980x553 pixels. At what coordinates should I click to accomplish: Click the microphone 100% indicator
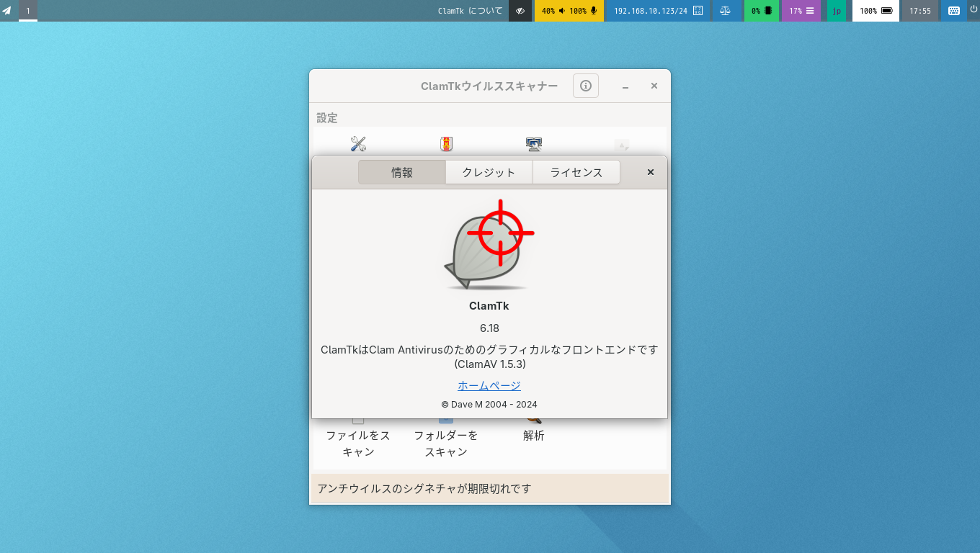[584, 11]
